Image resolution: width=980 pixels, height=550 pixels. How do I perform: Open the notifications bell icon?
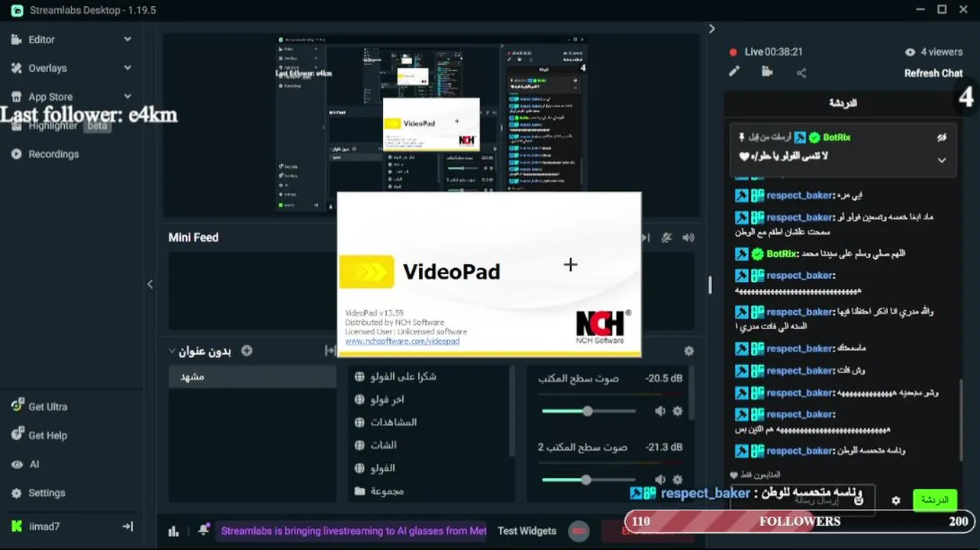tap(204, 529)
